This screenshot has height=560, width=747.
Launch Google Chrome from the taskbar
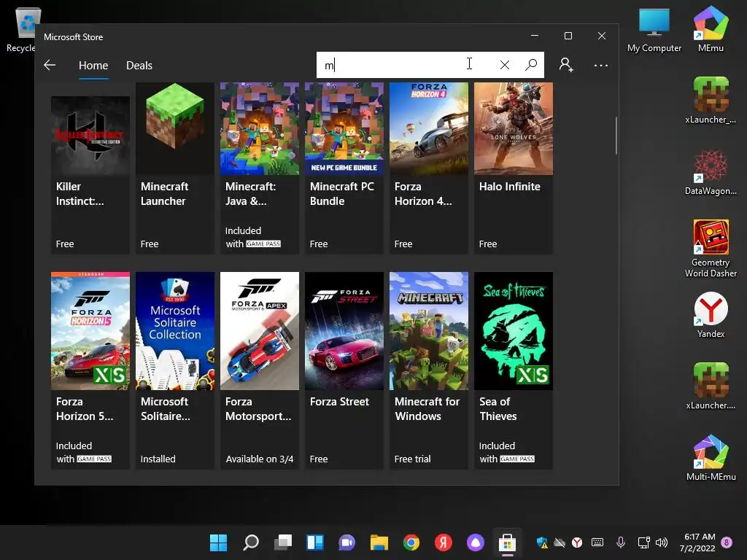(x=411, y=542)
